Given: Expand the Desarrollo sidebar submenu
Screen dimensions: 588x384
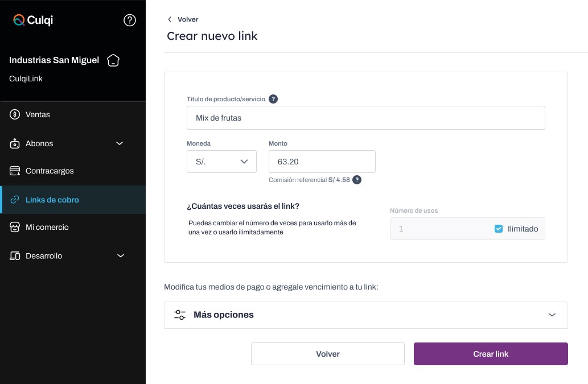Looking at the screenshot, I should pos(120,256).
